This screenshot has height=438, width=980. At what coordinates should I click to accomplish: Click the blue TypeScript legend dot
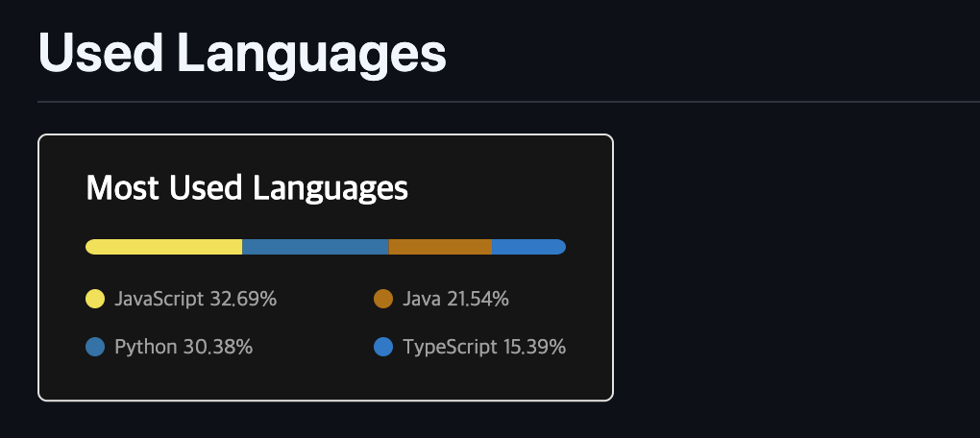383,347
